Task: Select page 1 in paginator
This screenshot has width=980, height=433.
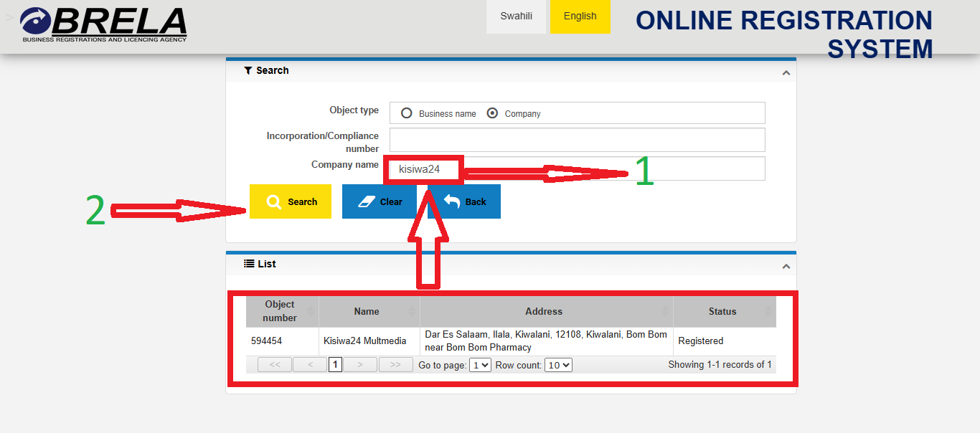Action: [335, 364]
